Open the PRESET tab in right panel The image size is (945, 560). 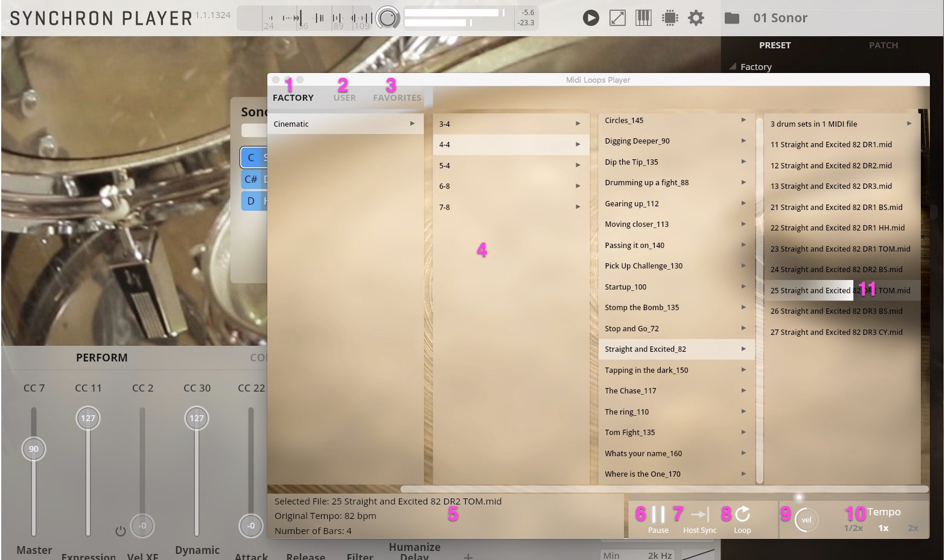pyautogui.click(x=775, y=45)
